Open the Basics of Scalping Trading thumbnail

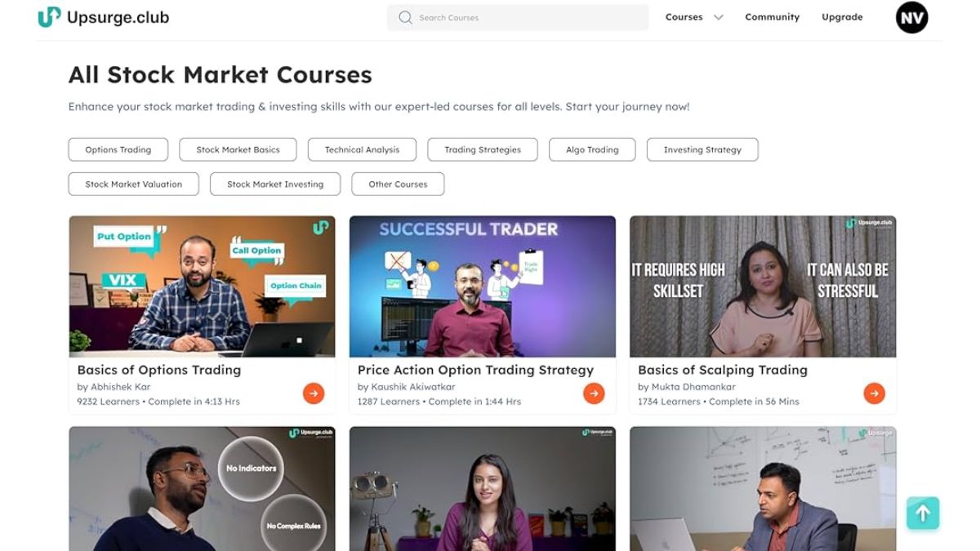(763, 287)
